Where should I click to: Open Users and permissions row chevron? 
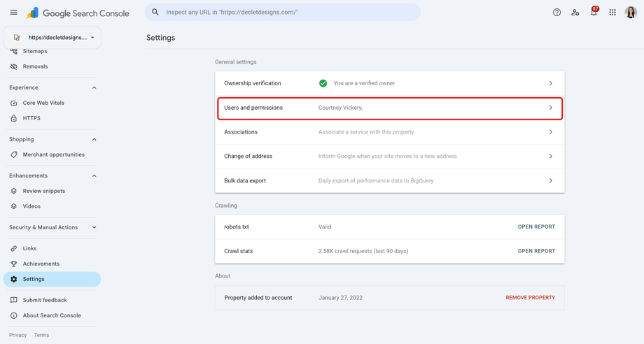(551, 108)
